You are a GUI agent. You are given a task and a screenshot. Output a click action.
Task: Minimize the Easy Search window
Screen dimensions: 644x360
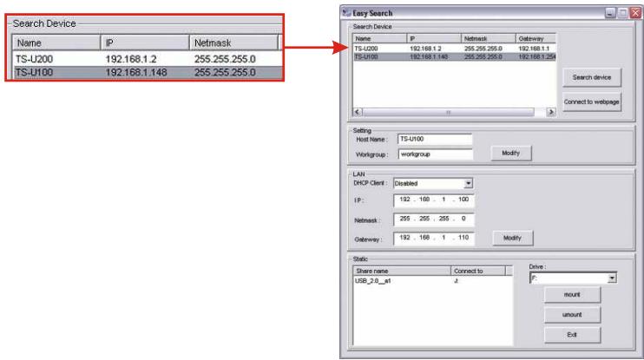point(610,13)
